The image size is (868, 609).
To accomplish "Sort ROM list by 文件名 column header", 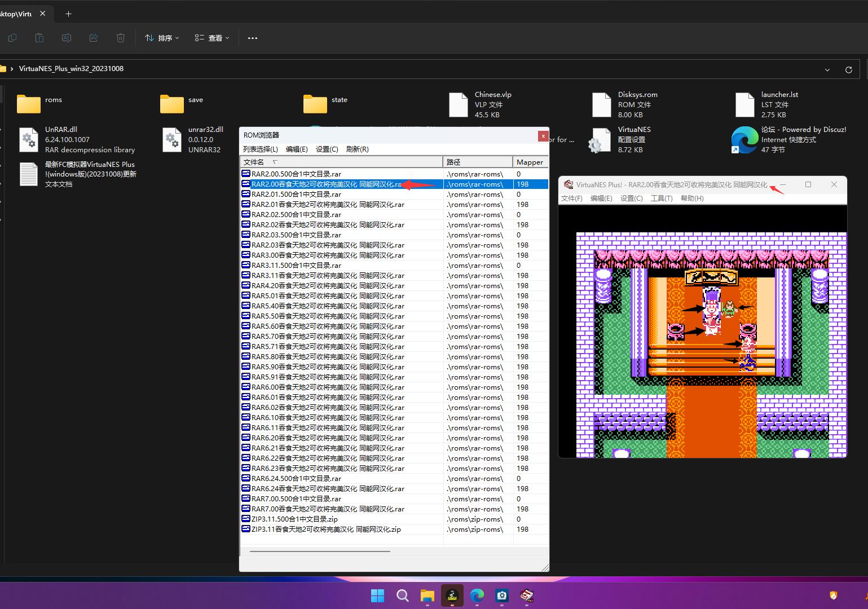I will pyautogui.click(x=342, y=162).
